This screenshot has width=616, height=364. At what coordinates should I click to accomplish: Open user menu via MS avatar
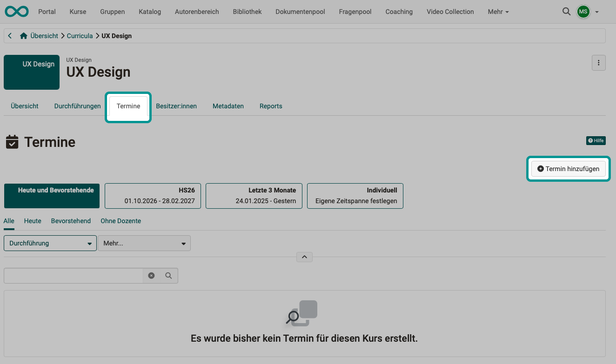pyautogui.click(x=583, y=12)
